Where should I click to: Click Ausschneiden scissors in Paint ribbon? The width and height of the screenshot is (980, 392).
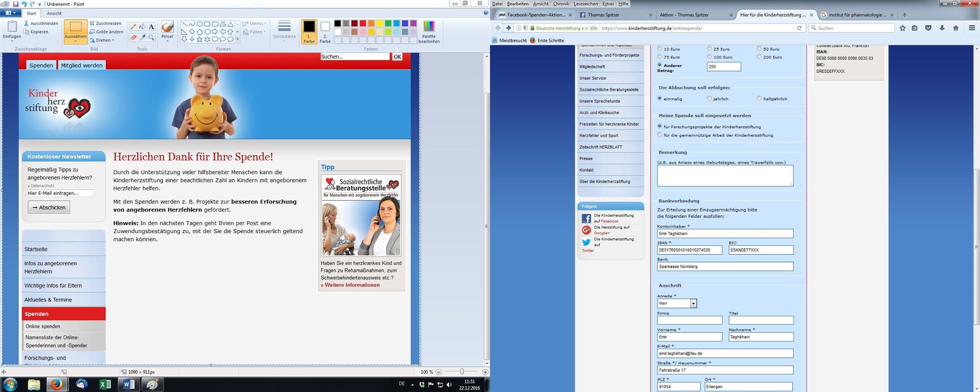coord(41,23)
